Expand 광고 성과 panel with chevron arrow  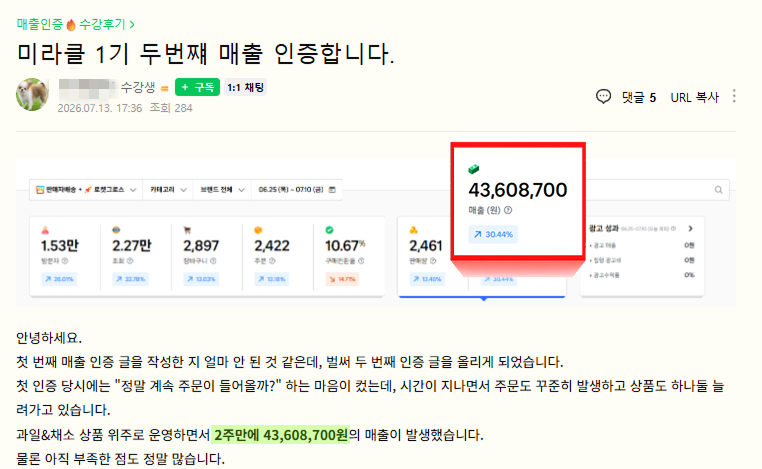pos(690,228)
